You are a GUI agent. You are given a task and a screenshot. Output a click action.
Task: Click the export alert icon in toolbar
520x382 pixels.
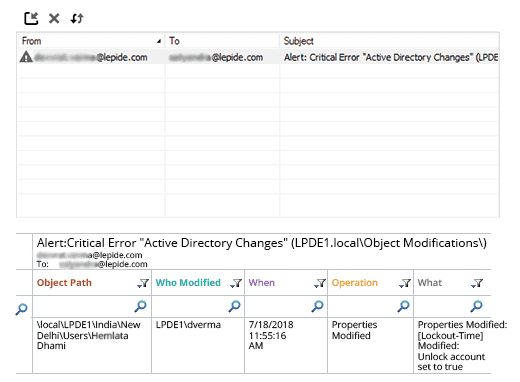31,18
